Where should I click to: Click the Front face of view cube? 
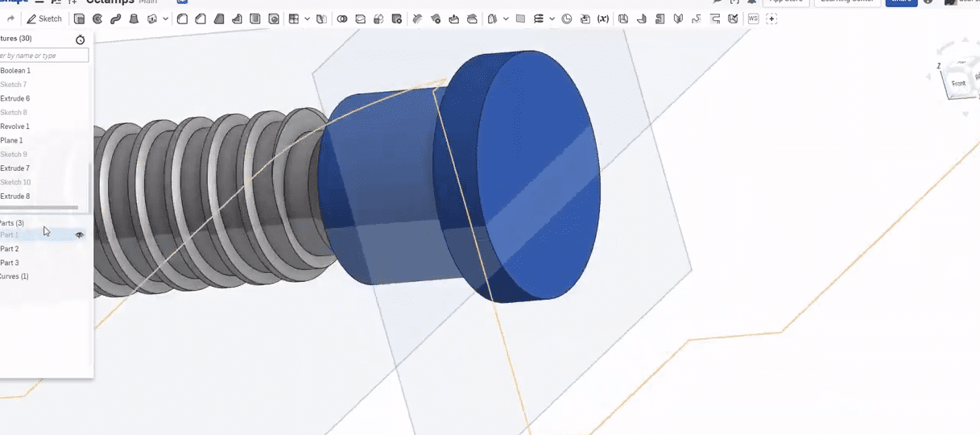[958, 84]
